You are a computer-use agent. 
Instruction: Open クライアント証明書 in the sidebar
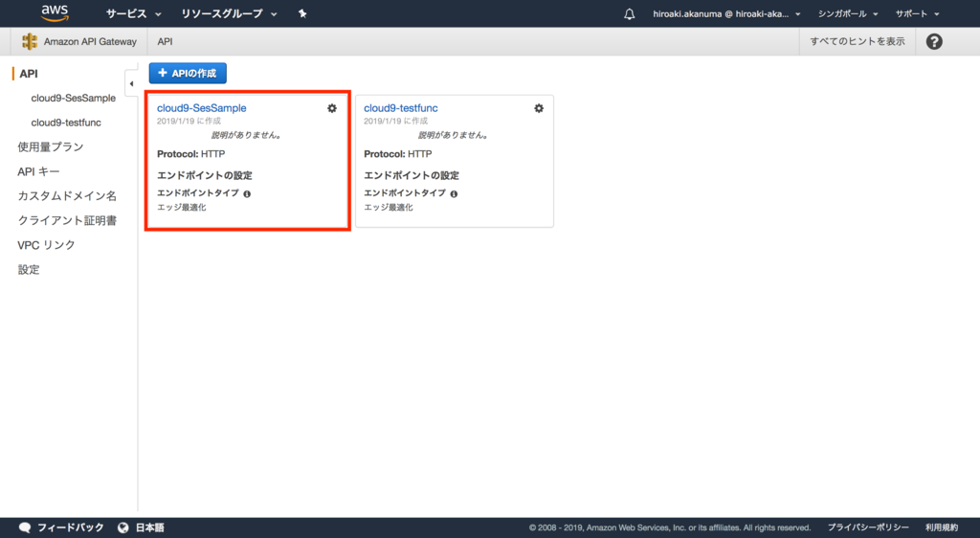[x=67, y=220]
